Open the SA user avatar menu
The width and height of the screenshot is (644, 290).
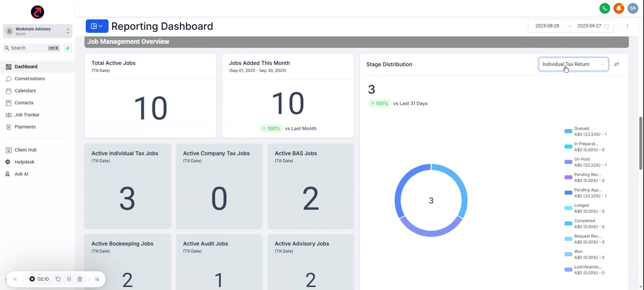(633, 8)
